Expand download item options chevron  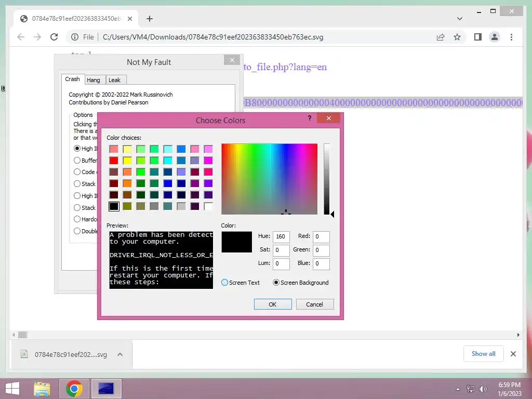coord(120,354)
